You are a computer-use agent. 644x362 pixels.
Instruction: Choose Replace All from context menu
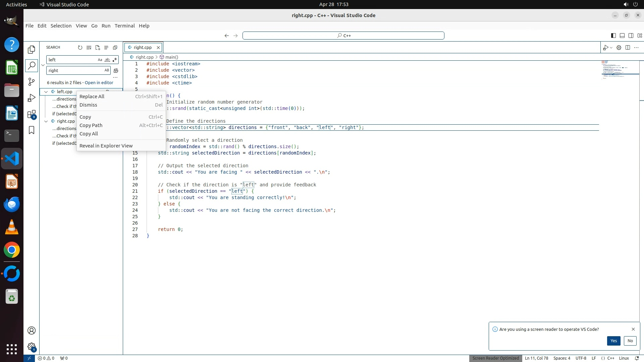click(92, 97)
